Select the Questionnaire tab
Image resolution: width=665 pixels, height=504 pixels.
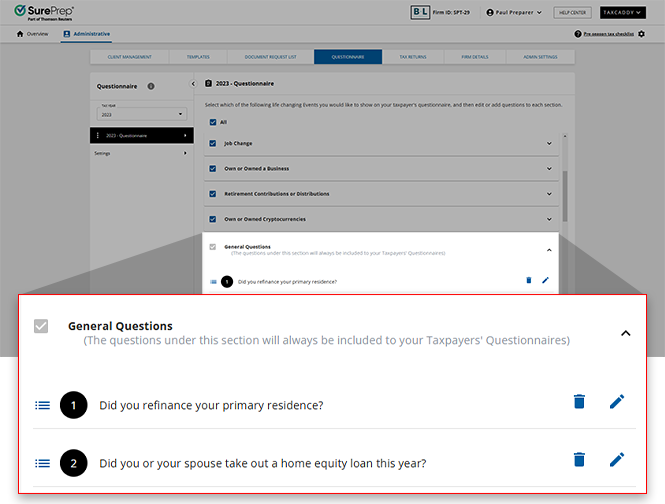348,57
